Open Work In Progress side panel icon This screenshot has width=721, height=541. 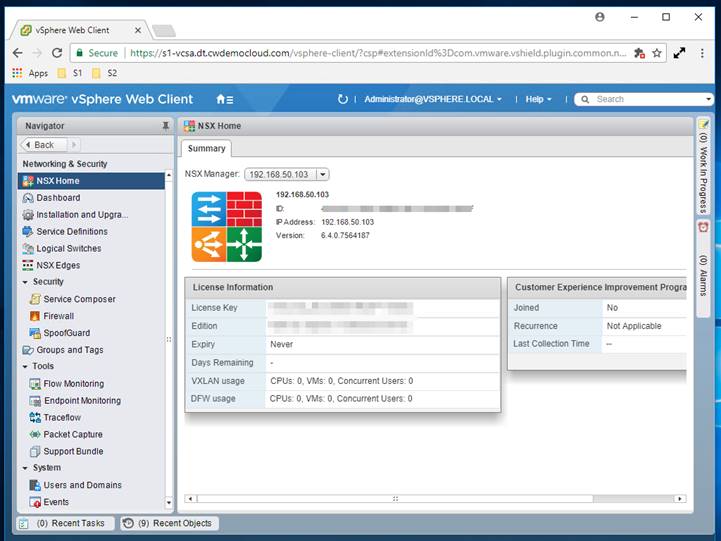pos(703,124)
